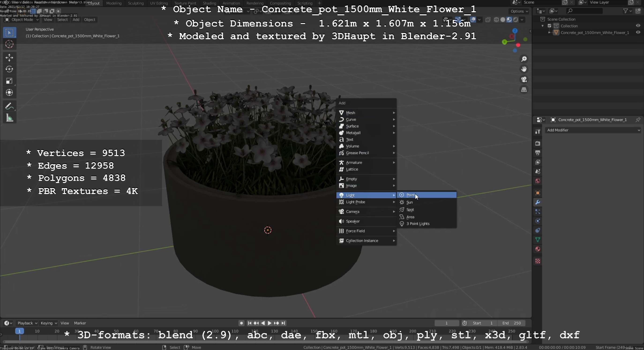The width and height of the screenshot is (644, 350).
Task: Choose Point from the Light submenu
Action: 427,195
